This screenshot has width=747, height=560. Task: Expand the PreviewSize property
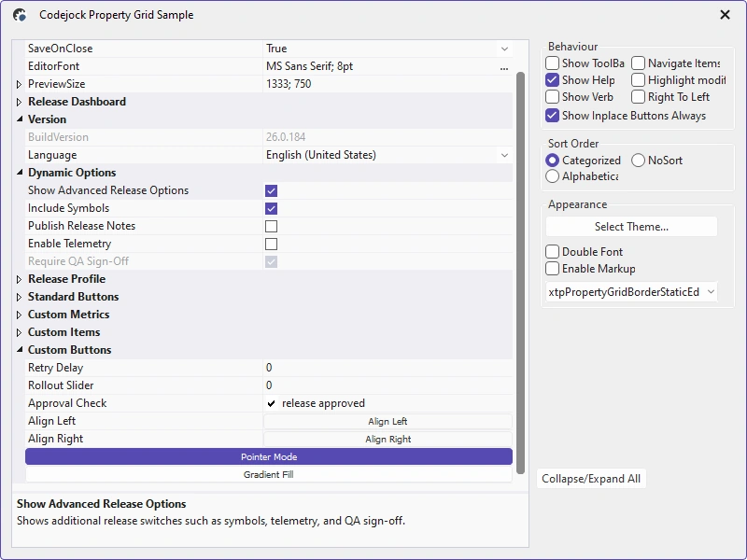point(19,84)
